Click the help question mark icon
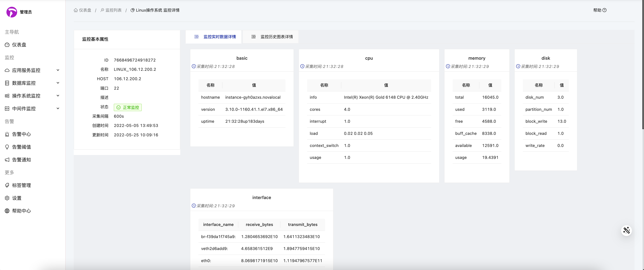Viewport: 644px width, 270px height. coord(604,10)
